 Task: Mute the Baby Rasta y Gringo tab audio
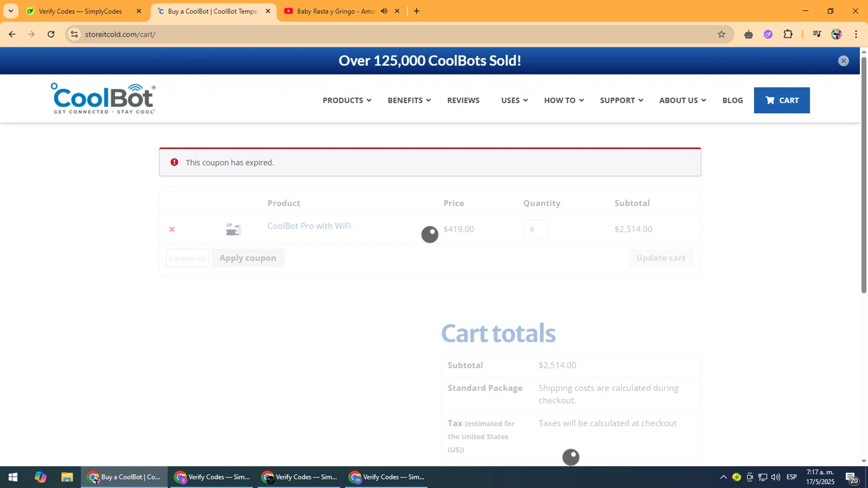[x=384, y=11]
